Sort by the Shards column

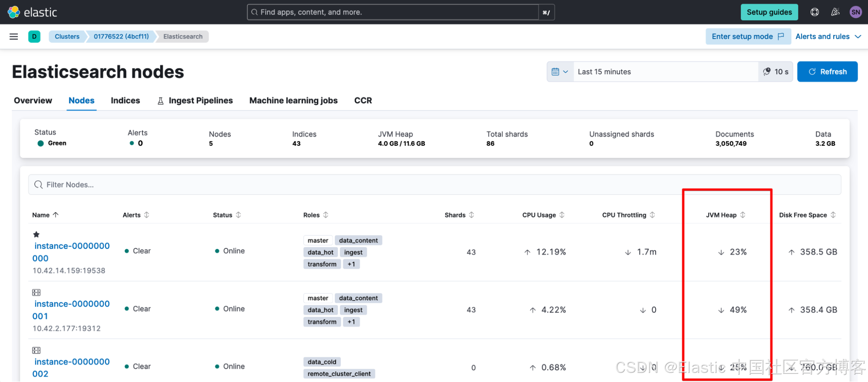click(x=459, y=215)
